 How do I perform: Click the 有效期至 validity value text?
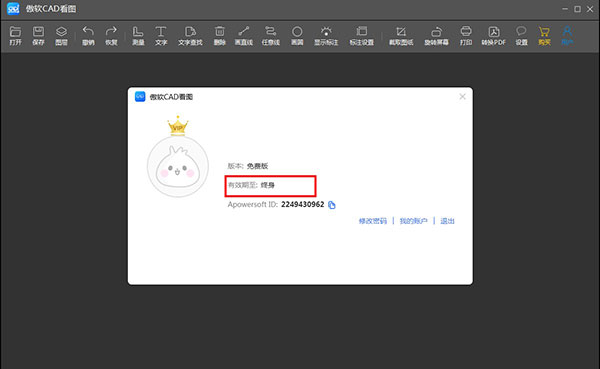(x=267, y=185)
